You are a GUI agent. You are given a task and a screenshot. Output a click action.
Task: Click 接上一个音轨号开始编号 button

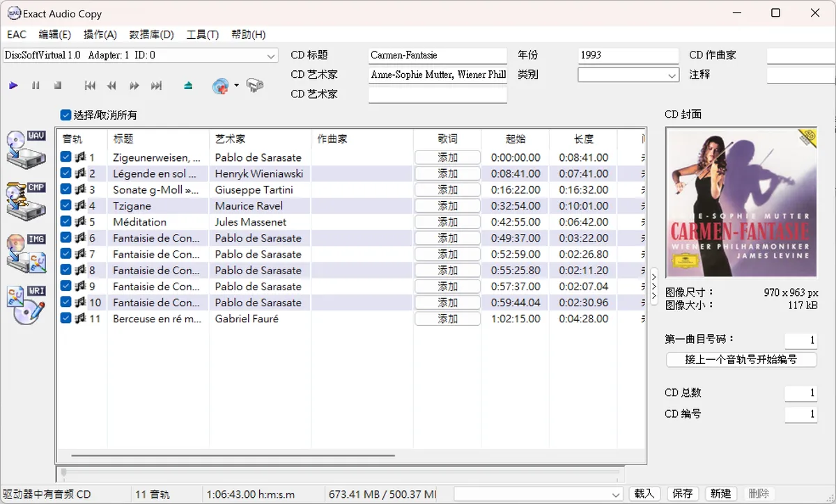pos(741,360)
